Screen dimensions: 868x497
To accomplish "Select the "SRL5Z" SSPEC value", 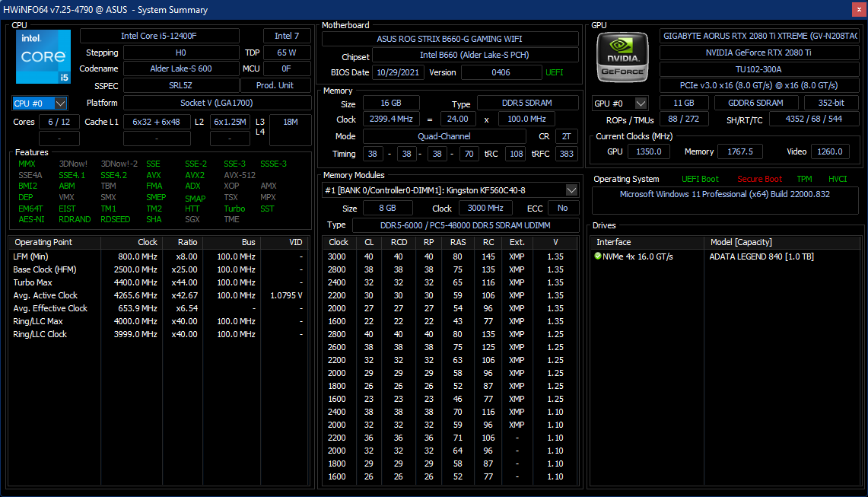I will [181, 85].
